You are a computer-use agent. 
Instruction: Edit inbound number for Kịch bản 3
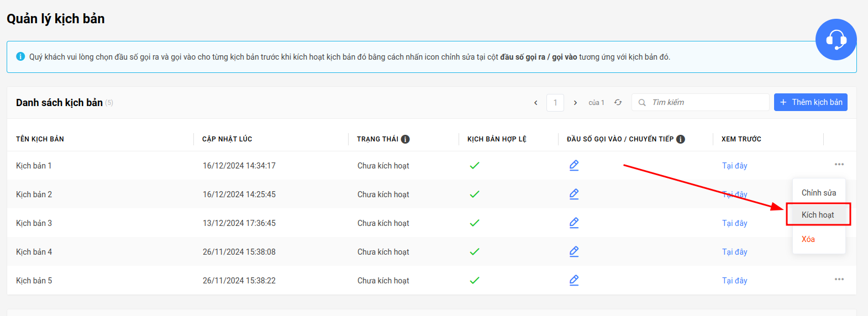coord(574,223)
